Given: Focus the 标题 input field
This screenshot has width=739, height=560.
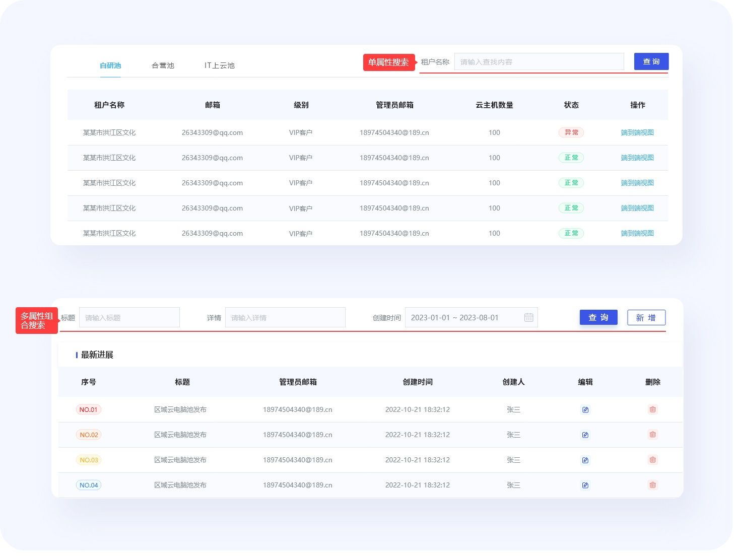Looking at the screenshot, I should (129, 318).
